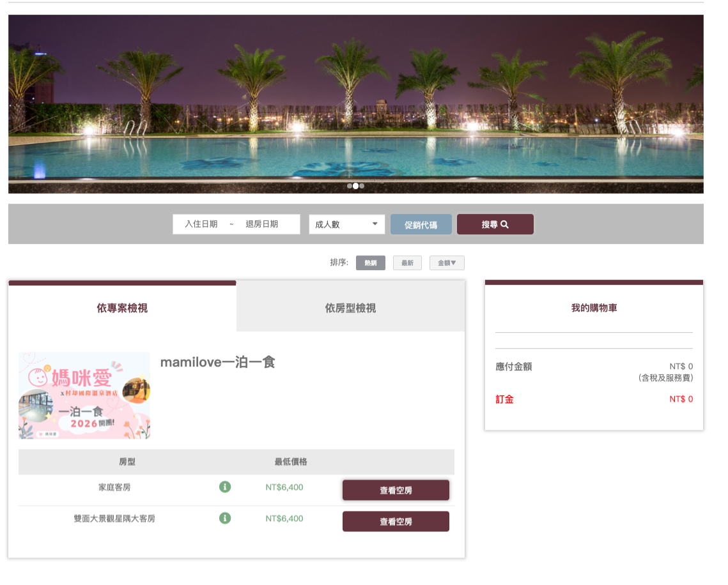Image resolution: width=728 pixels, height=585 pixels.
Task: Select the third carousel dot indicator
Action: (x=362, y=186)
